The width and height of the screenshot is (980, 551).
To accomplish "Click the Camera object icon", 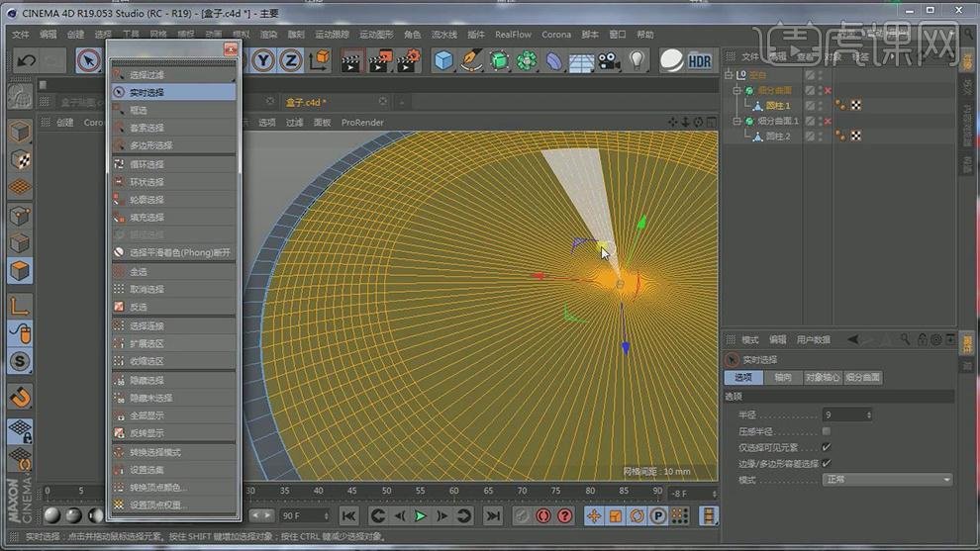I will [609, 60].
